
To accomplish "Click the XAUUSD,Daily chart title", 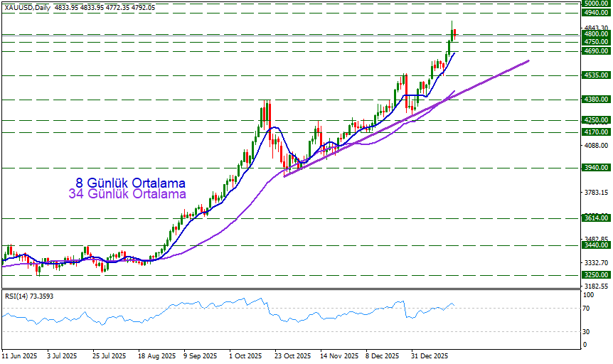I will pos(31,6).
